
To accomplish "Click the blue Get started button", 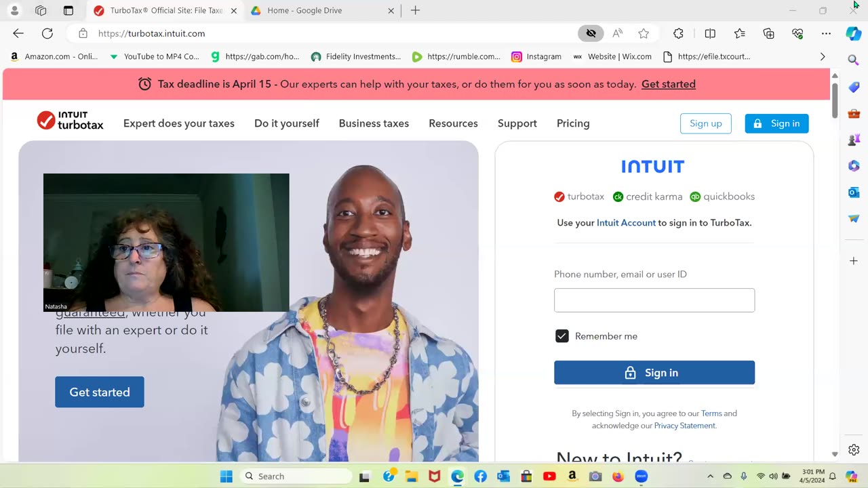I will tap(100, 392).
